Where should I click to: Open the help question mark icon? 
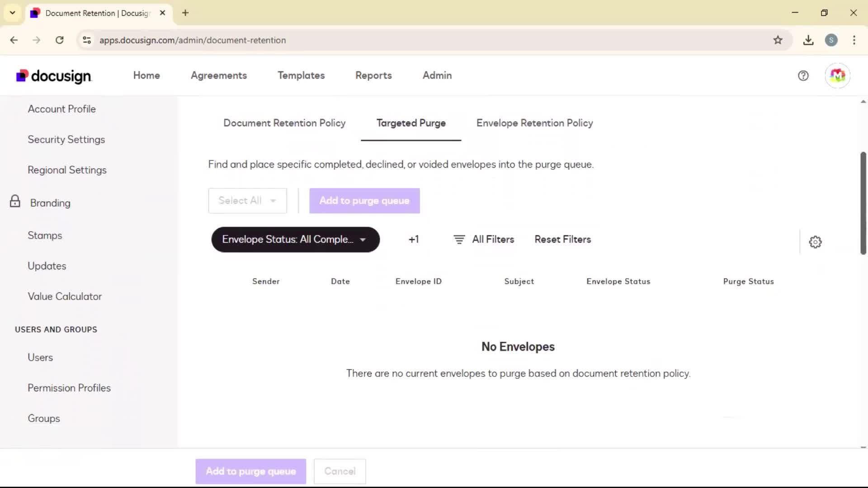(803, 76)
